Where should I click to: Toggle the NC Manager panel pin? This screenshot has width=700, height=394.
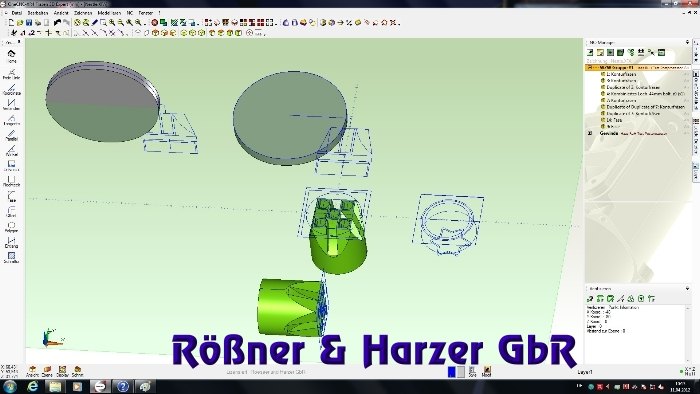point(688,42)
